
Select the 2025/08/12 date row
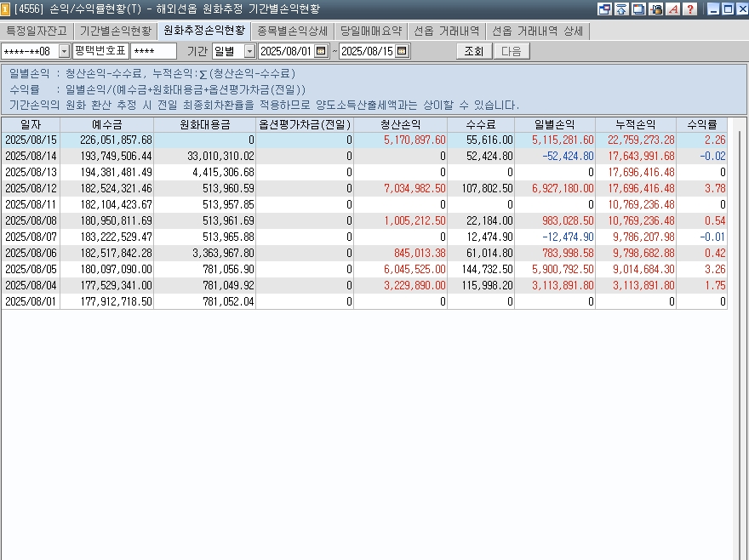click(364, 188)
